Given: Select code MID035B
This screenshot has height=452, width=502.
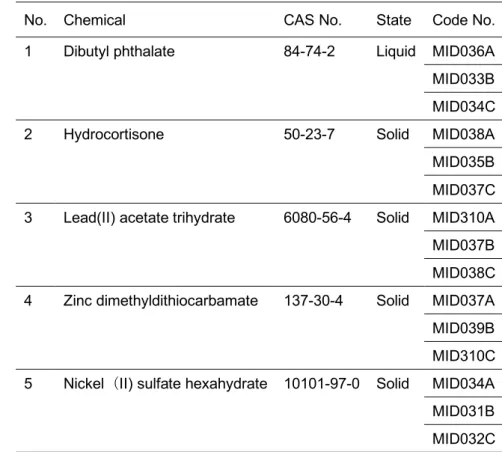Looking at the screenshot, I should [x=464, y=162].
